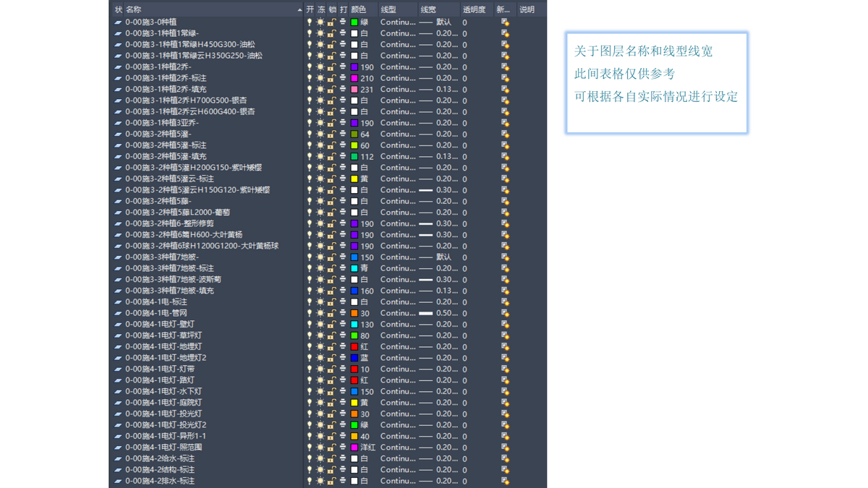868x488 pixels.
Task: Select layer name 0-00施4-1电灯-水下灯
Action: [x=163, y=391]
